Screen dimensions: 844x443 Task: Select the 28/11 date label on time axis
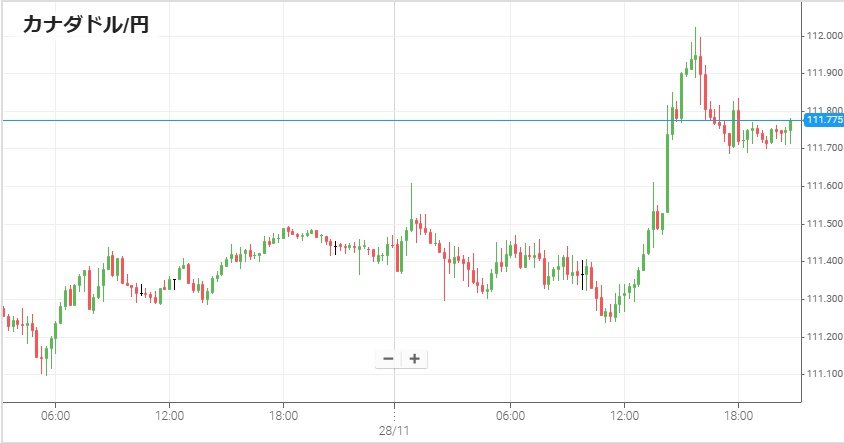(395, 431)
